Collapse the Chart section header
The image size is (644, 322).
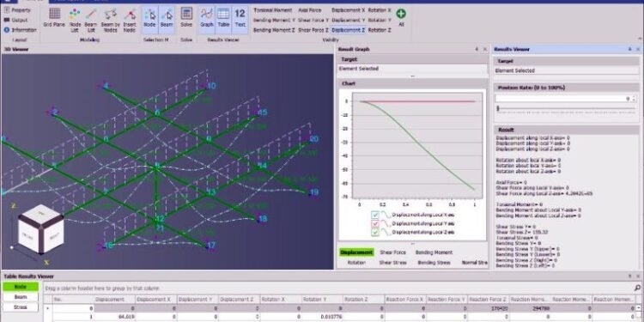pyautogui.click(x=412, y=83)
